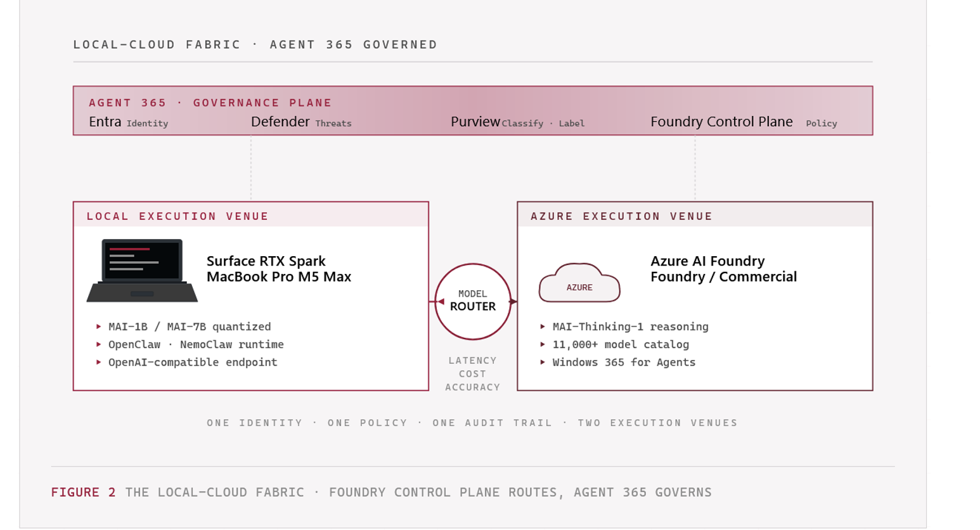Click 'Foundry / Commercial'

(x=724, y=277)
